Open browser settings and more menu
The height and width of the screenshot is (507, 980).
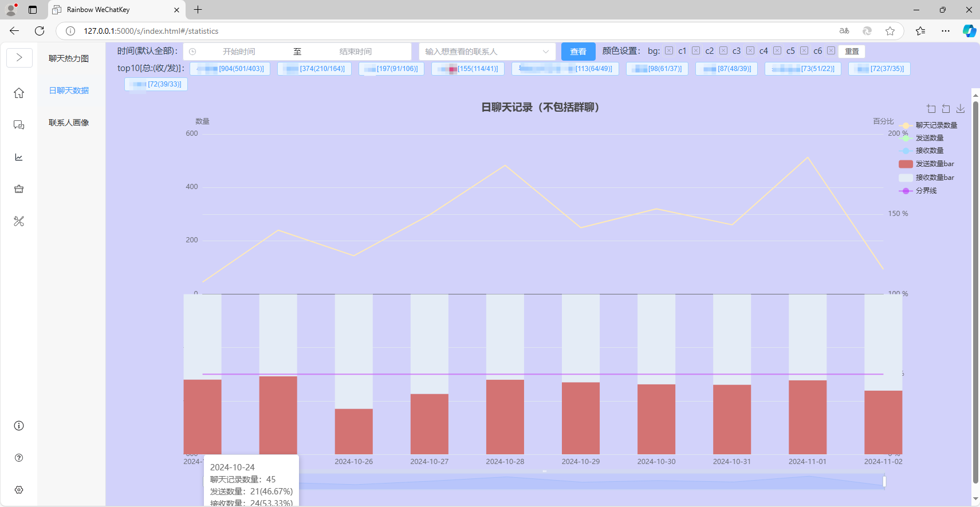946,31
